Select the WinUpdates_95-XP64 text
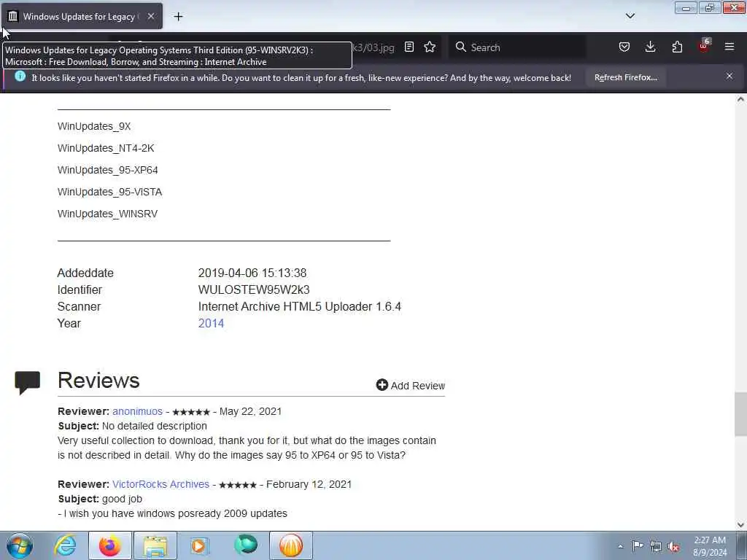747x560 pixels. [108, 171]
